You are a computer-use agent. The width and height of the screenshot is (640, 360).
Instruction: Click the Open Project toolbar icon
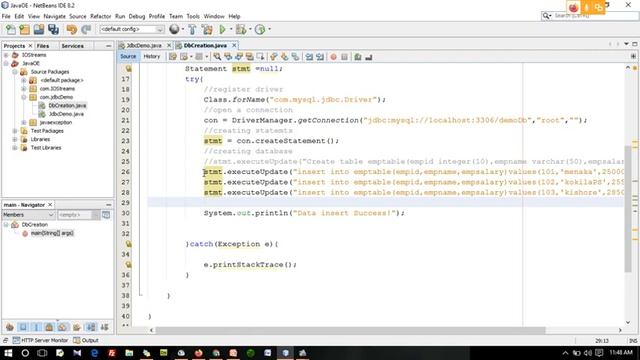tap(39, 29)
